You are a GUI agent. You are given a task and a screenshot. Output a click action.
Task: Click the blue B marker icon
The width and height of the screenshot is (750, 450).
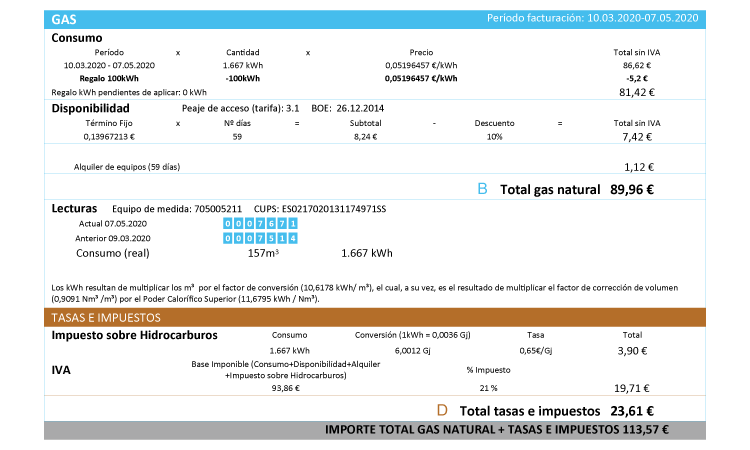pyautogui.click(x=481, y=188)
